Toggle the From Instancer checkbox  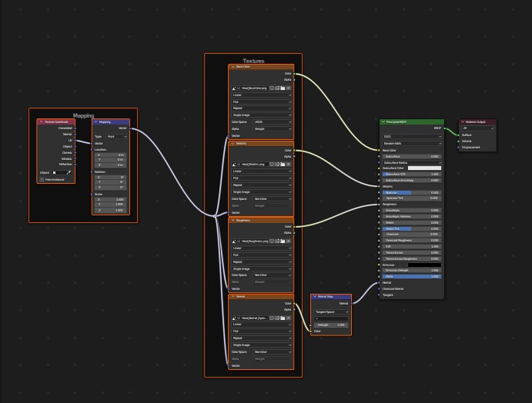click(x=42, y=179)
